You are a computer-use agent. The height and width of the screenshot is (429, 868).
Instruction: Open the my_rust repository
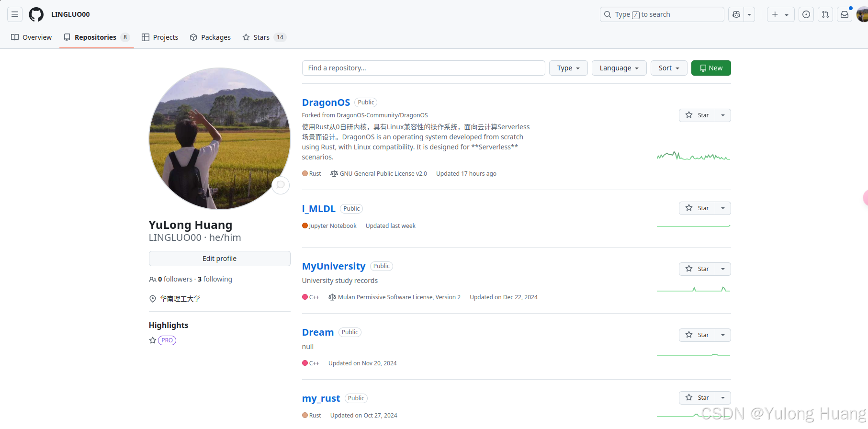click(321, 398)
